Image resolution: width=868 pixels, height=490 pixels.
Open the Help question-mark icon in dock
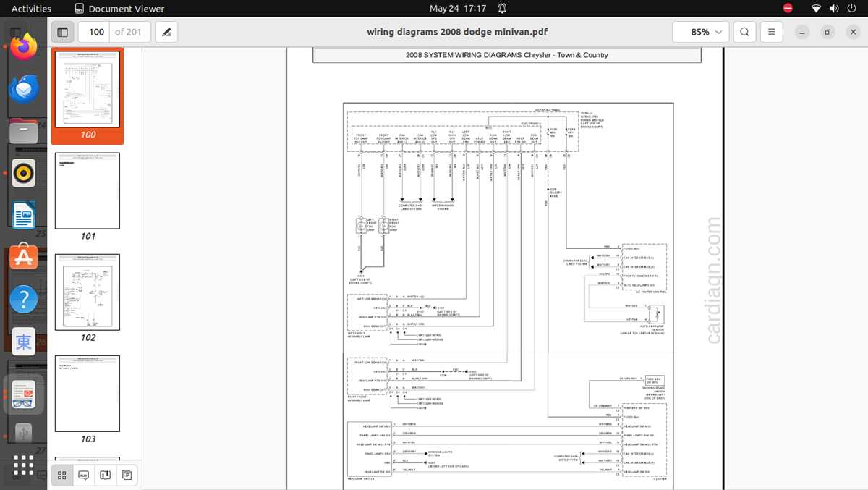tap(23, 299)
